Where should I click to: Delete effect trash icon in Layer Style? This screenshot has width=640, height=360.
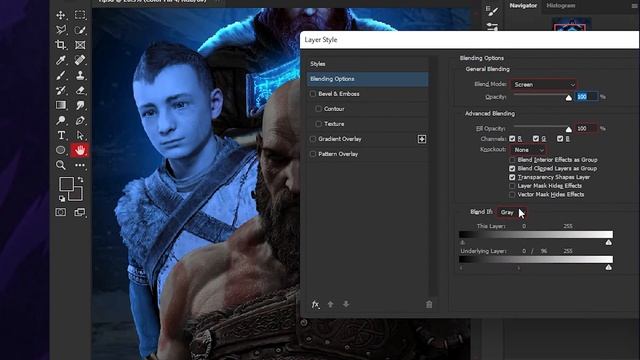(429, 304)
